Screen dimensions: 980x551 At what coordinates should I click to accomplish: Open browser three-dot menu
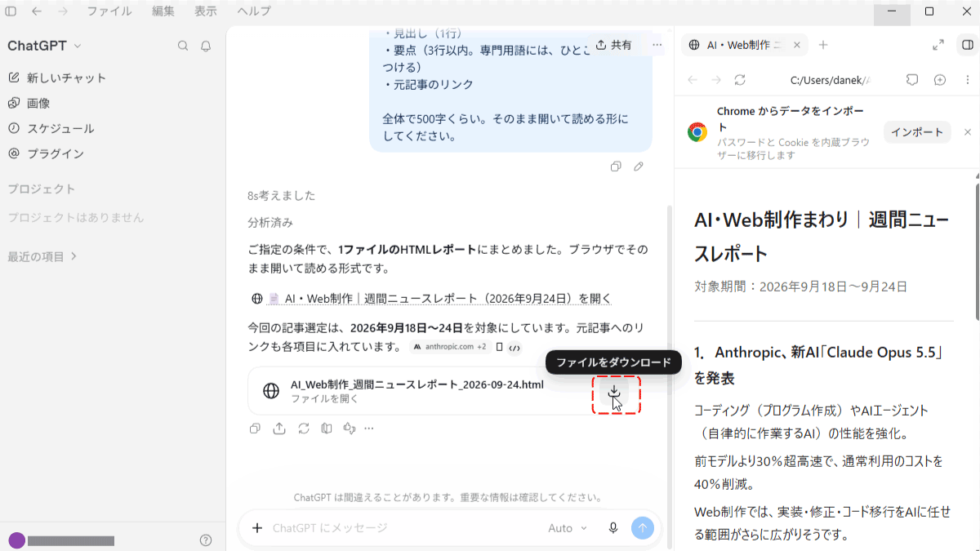point(966,80)
